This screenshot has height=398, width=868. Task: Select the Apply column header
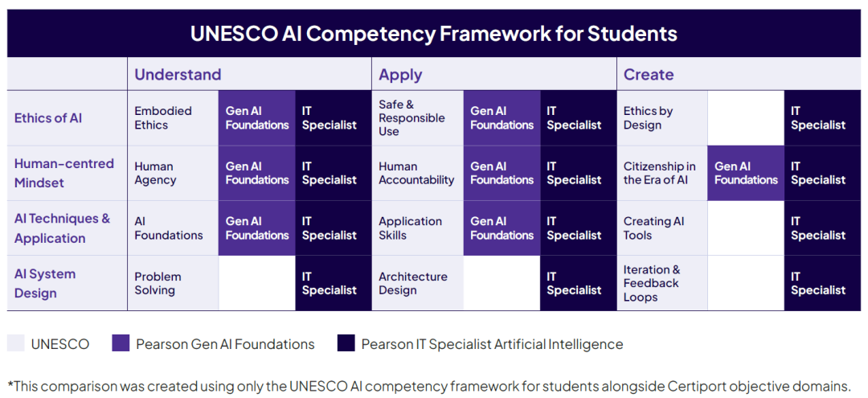[x=400, y=75]
